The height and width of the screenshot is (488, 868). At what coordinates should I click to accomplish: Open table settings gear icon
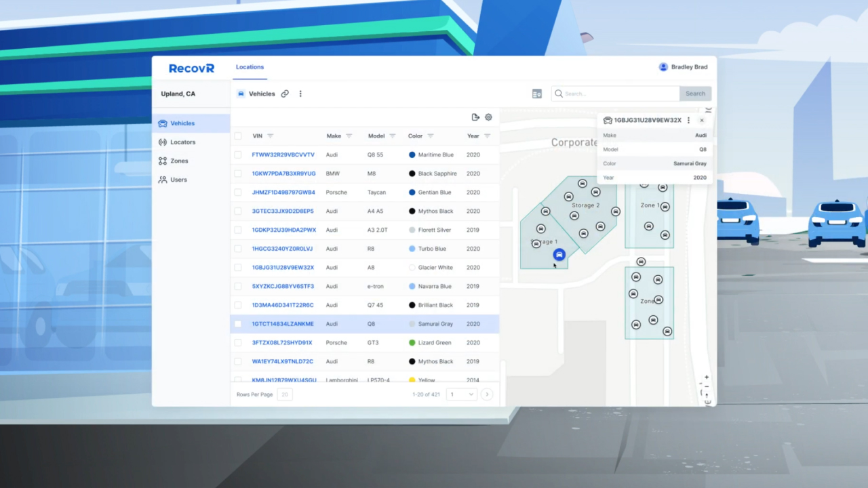pos(488,117)
